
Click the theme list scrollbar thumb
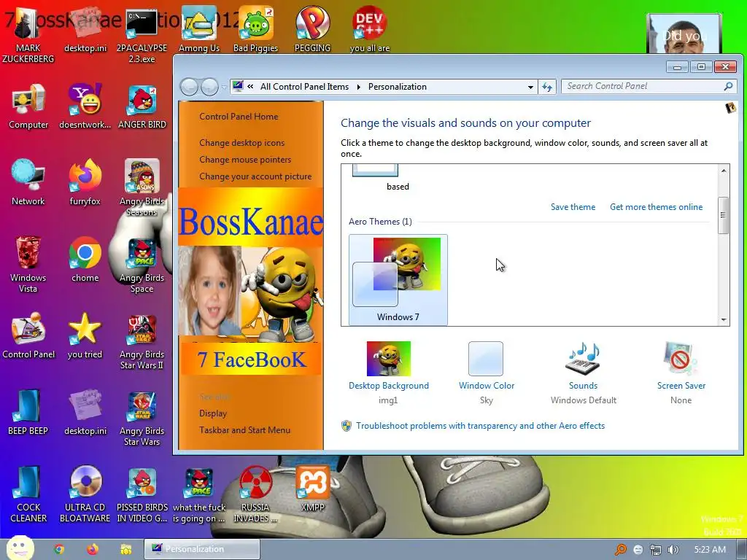723,215
